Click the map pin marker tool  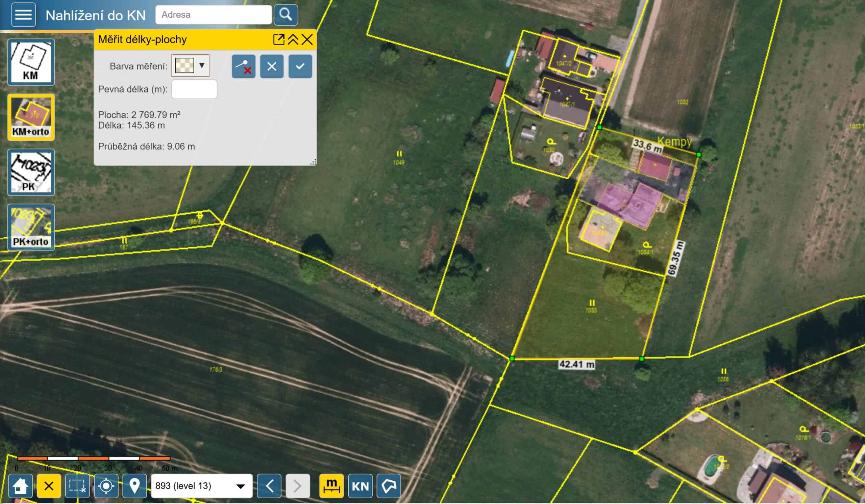click(134, 486)
